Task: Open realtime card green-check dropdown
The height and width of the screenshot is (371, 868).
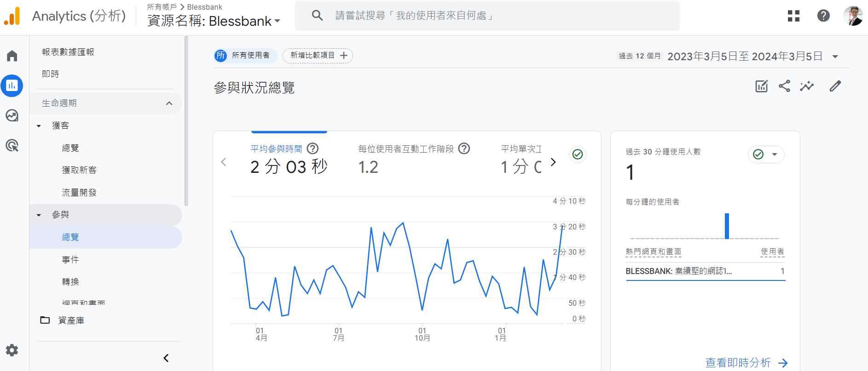Action: tap(766, 154)
